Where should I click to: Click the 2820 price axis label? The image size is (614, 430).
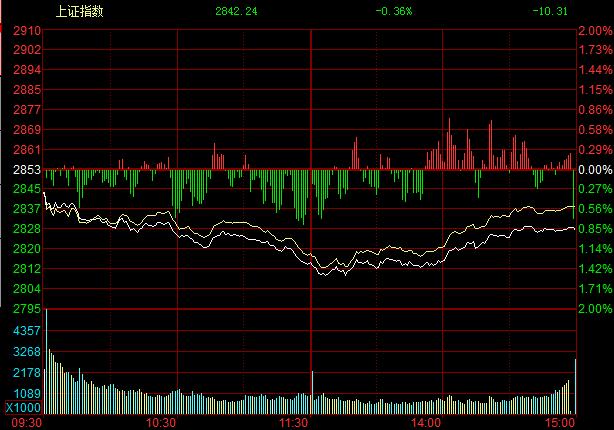pos(27,249)
